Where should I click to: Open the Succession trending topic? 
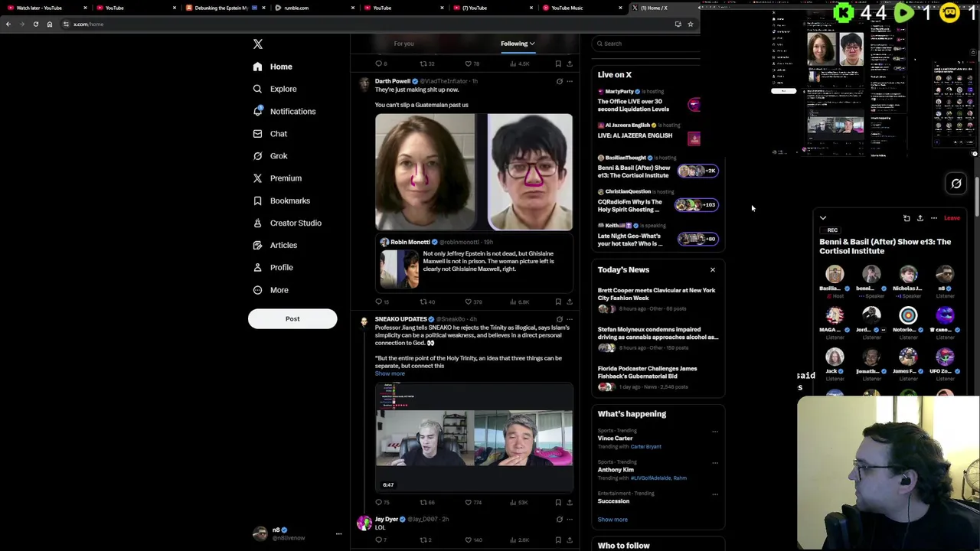pos(614,500)
